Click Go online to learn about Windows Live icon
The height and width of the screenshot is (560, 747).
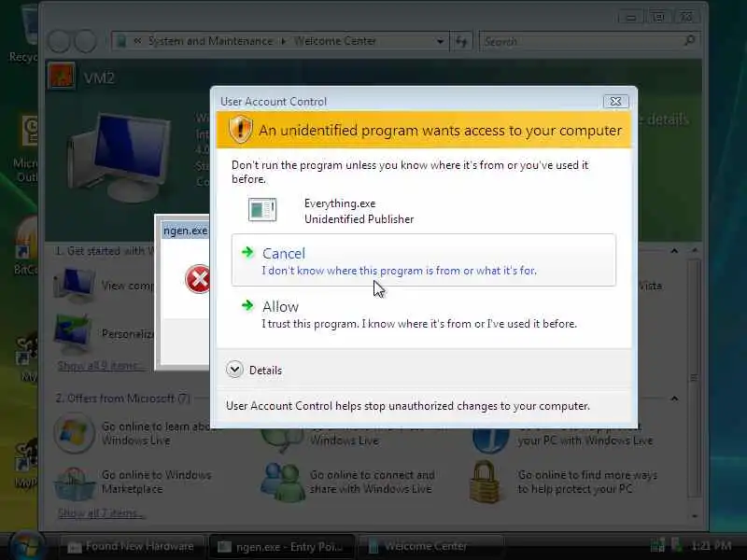pos(75,433)
